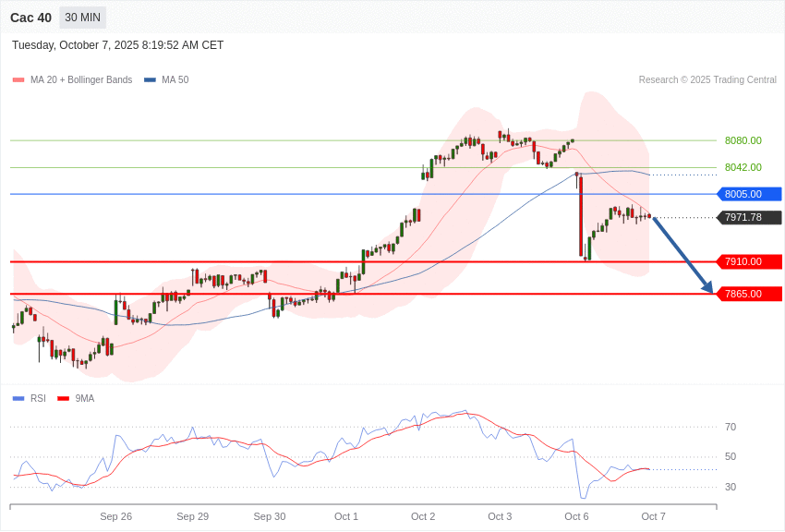Click the red 7865.00 price tag

tap(749, 294)
